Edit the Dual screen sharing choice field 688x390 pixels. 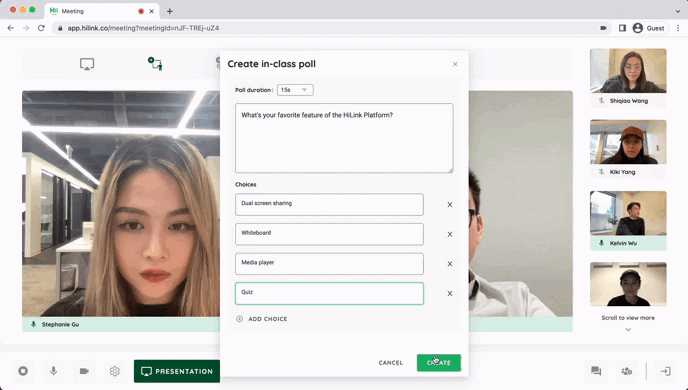point(329,204)
